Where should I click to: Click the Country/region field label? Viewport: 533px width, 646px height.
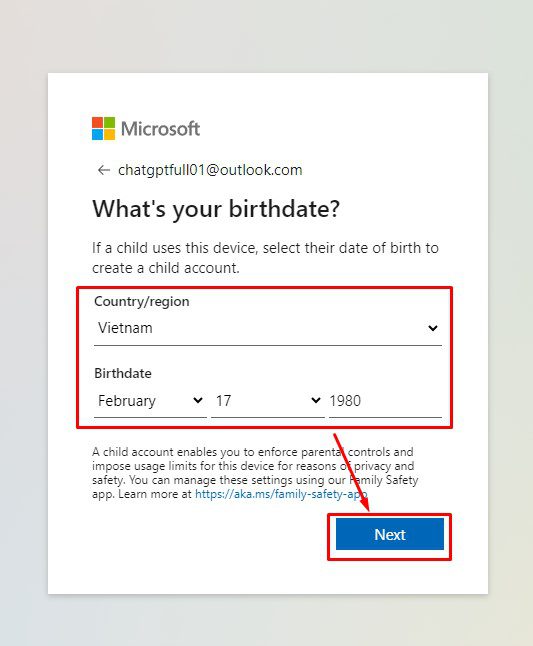[142, 301]
